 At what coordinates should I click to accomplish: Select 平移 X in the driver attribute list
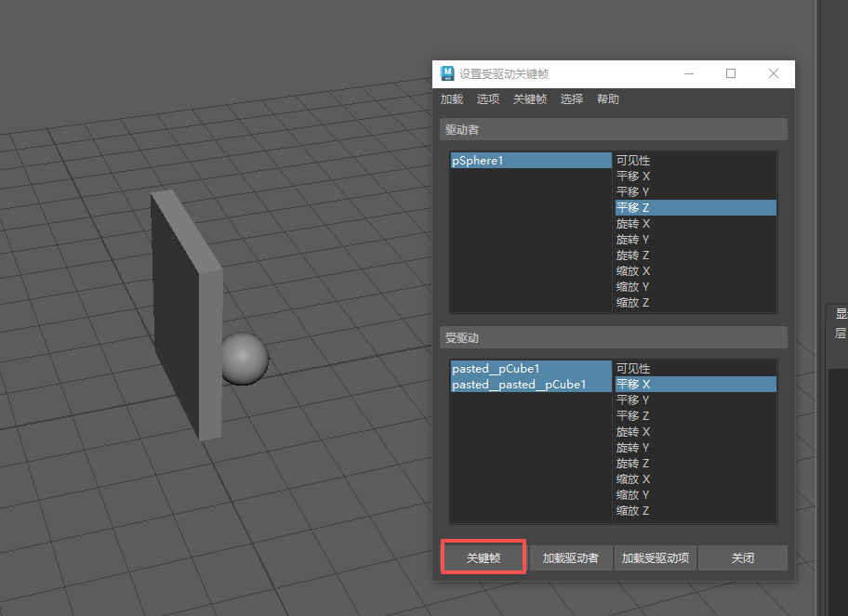[696, 177]
